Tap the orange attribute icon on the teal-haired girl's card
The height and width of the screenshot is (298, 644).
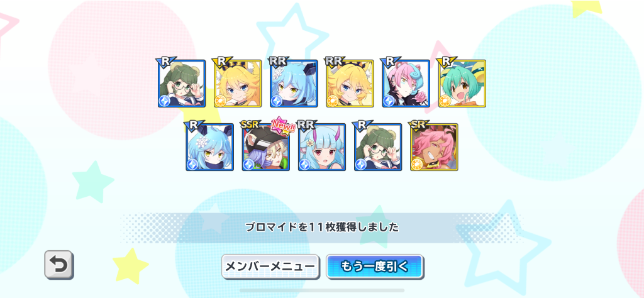tap(445, 101)
